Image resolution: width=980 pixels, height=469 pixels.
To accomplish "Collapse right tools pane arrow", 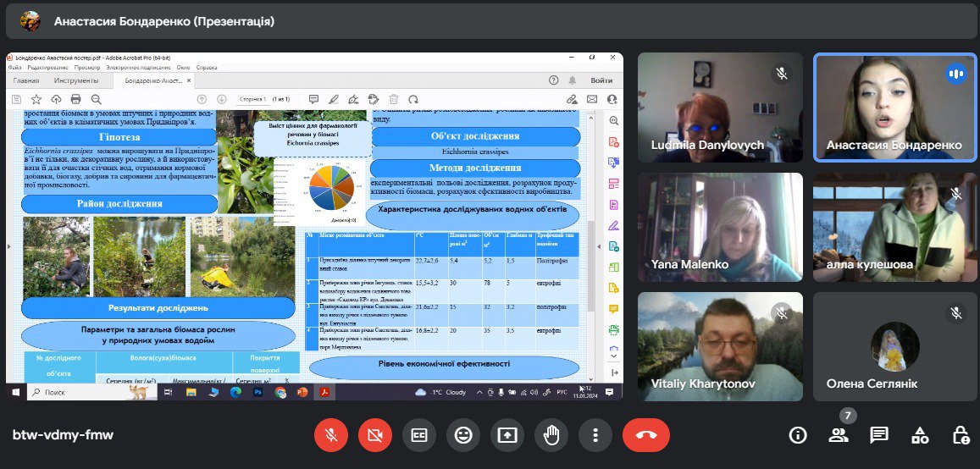I will pyautogui.click(x=614, y=372).
